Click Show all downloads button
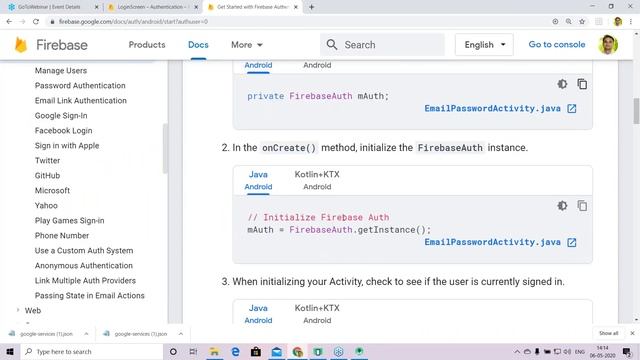 coord(609,333)
